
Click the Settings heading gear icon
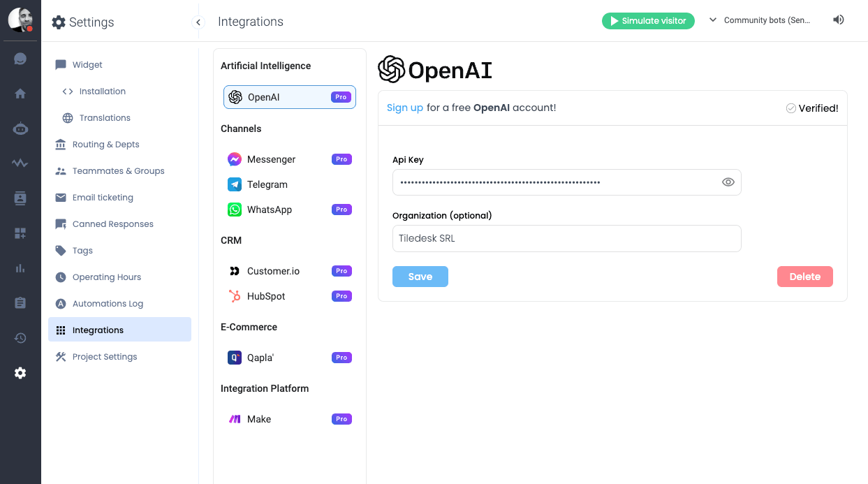(59, 22)
